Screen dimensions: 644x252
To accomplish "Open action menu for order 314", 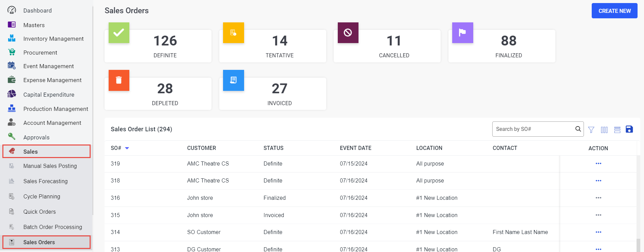I will (x=599, y=232).
